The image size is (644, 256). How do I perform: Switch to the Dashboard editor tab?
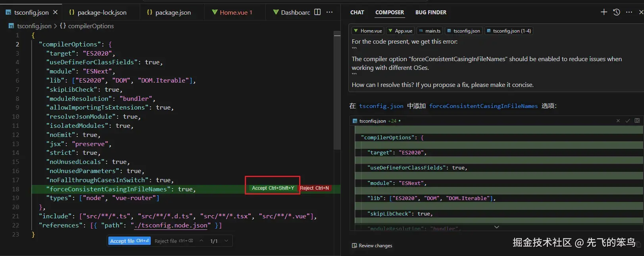tap(292, 12)
